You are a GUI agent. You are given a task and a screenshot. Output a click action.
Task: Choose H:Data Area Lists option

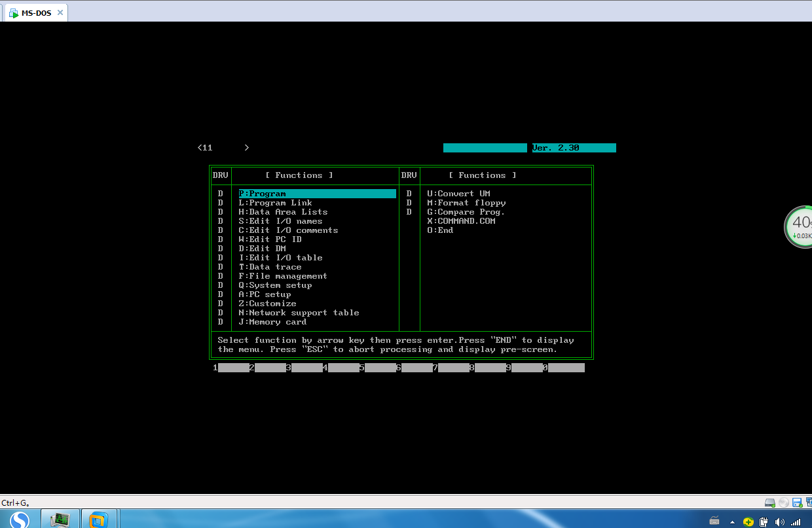coord(283,212)
